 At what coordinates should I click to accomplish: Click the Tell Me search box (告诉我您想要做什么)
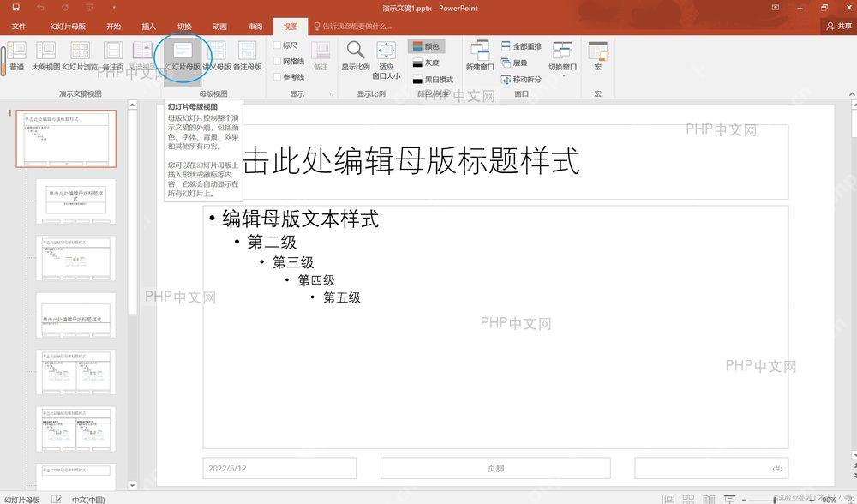click(x=352, y=27)
